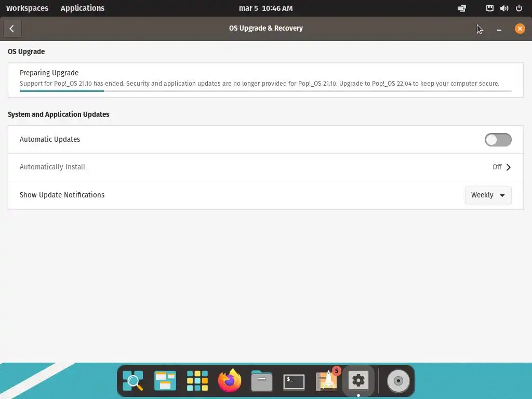The width and height of the screenshot is (532, 399).
Task: Click the upgrade progress bar
Action: tap(265, 91)
